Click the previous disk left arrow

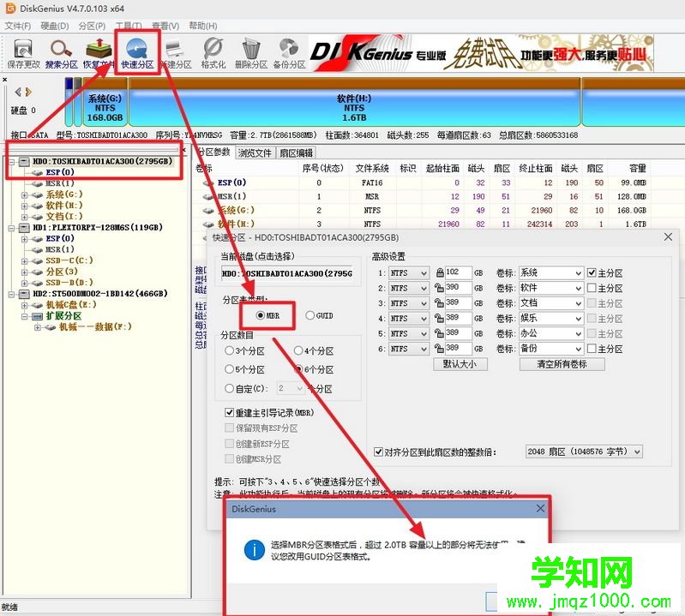(x=18, y=92)
